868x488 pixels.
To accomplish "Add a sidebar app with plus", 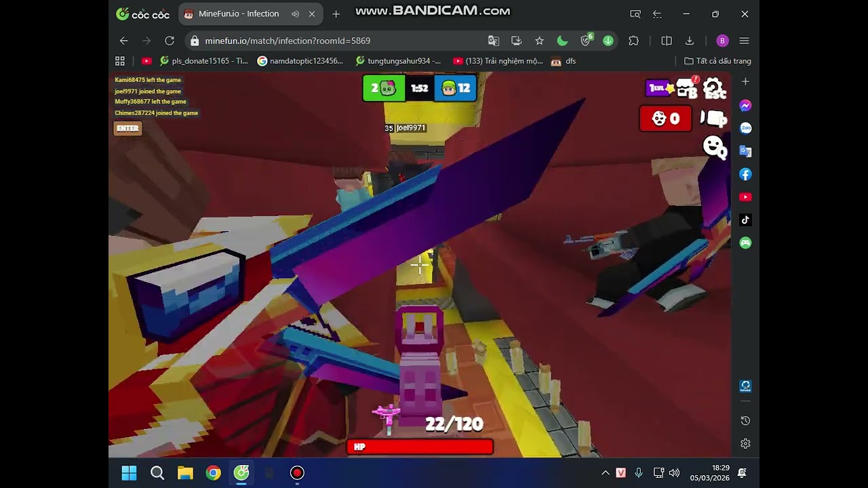I will point(745,81).
